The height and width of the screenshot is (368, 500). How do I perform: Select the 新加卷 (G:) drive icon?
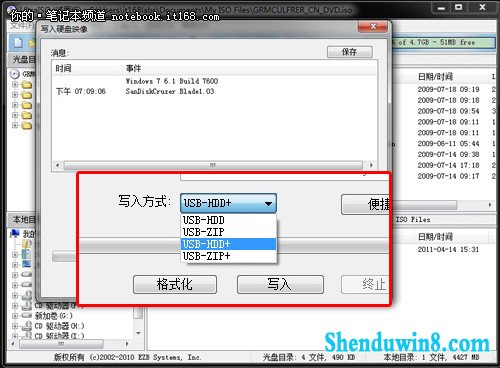(27, 315)
